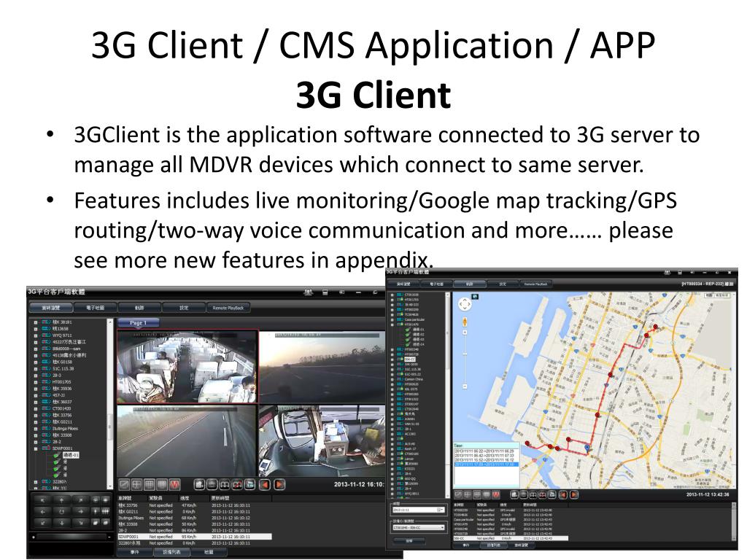The height and width of the screenshot is (560, 747).
Task: Open 軌跡 tab in live view window
Action: 139,308
